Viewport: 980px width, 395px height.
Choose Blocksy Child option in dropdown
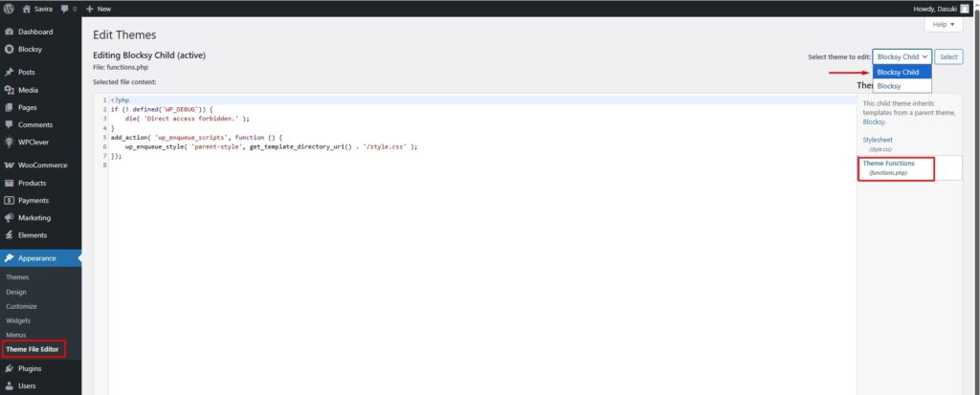point(902,72)
